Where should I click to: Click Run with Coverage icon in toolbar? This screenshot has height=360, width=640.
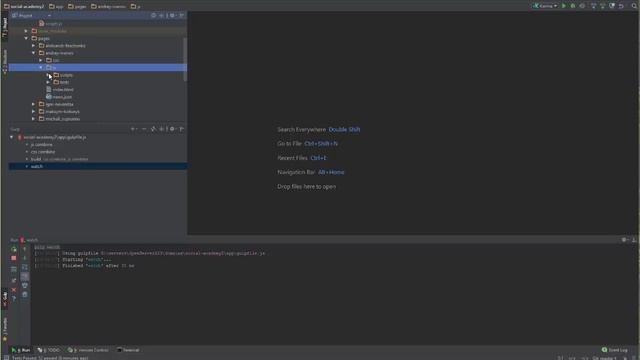[x=582, y=6]
